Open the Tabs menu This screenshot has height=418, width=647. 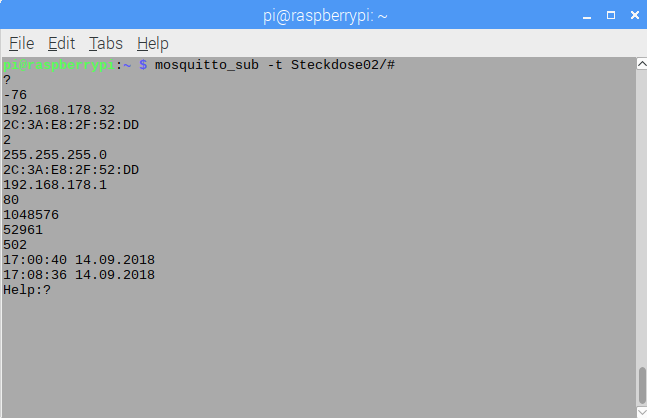click(106, 43)
